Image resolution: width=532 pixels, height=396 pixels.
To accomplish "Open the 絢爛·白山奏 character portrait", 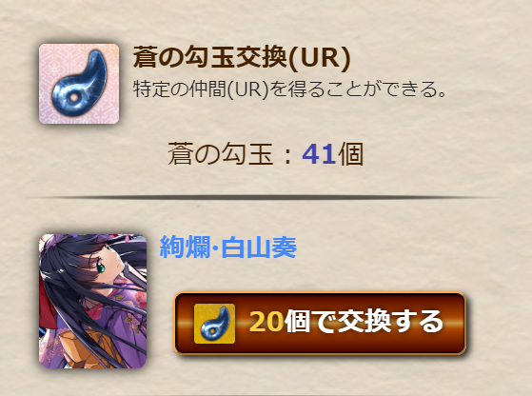I will pos(93,301).
